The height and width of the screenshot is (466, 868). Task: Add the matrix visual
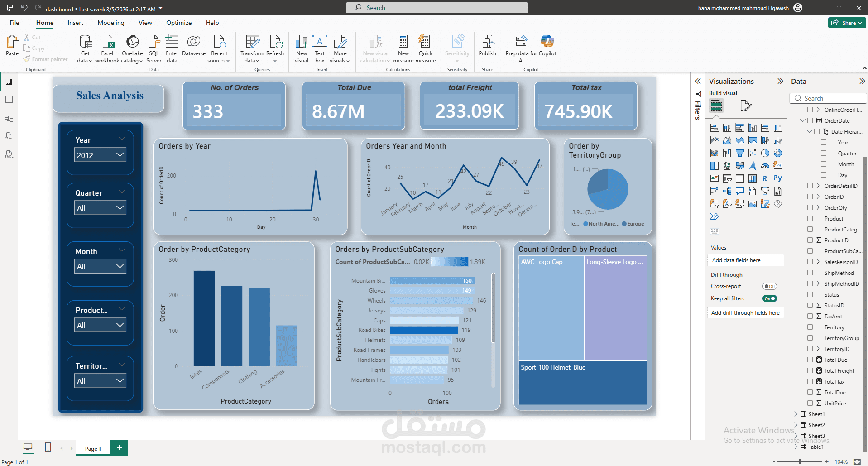point(753,178)
